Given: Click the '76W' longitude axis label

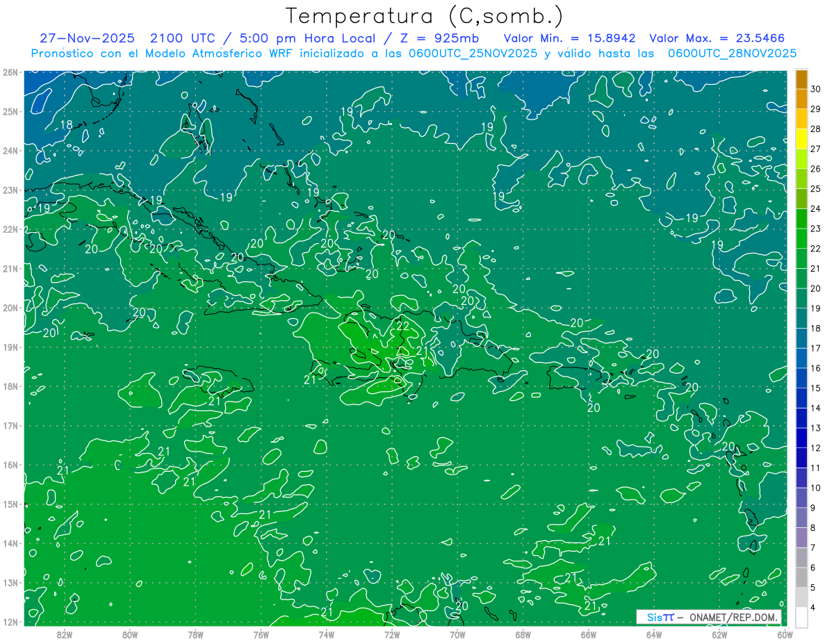Looking at the screenshot, I should [261, 634].
